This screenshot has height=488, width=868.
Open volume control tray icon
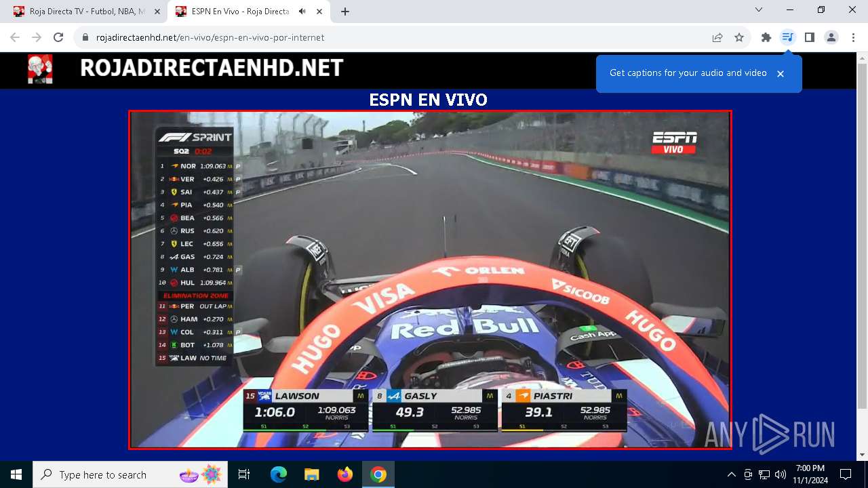pyautogui.click(x=780, y=474)
